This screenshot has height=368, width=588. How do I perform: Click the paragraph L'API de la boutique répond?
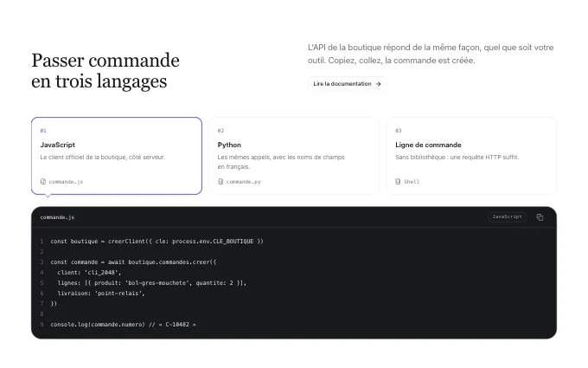(x=431, y=54)
